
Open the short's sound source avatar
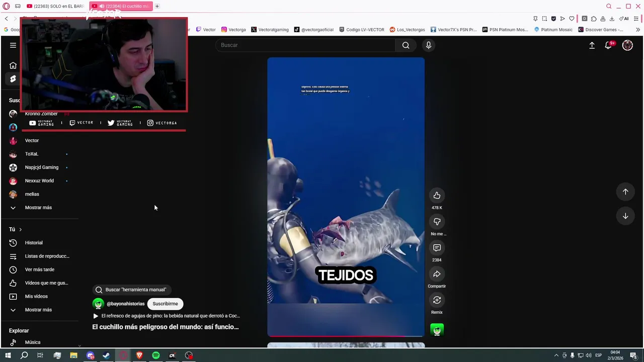[x=437, y=330]
